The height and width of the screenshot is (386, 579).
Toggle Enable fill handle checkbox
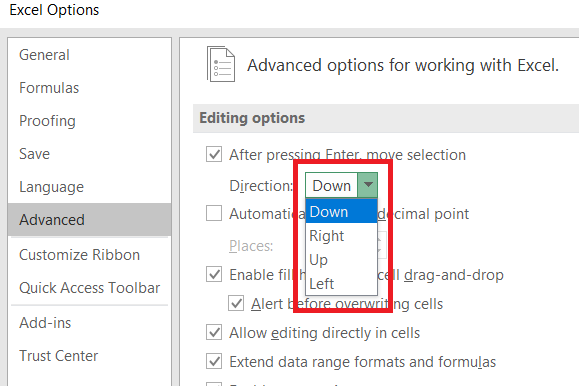[214, 274]
